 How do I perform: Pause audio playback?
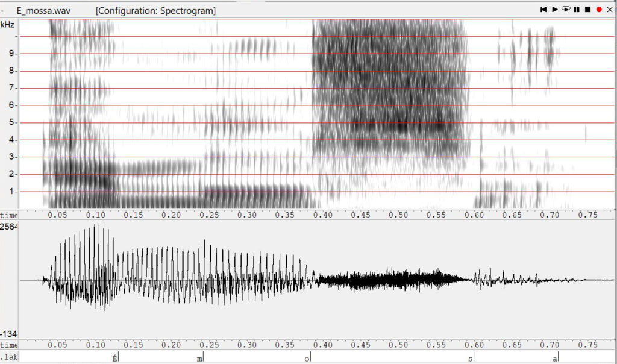[x=577, y=10]
